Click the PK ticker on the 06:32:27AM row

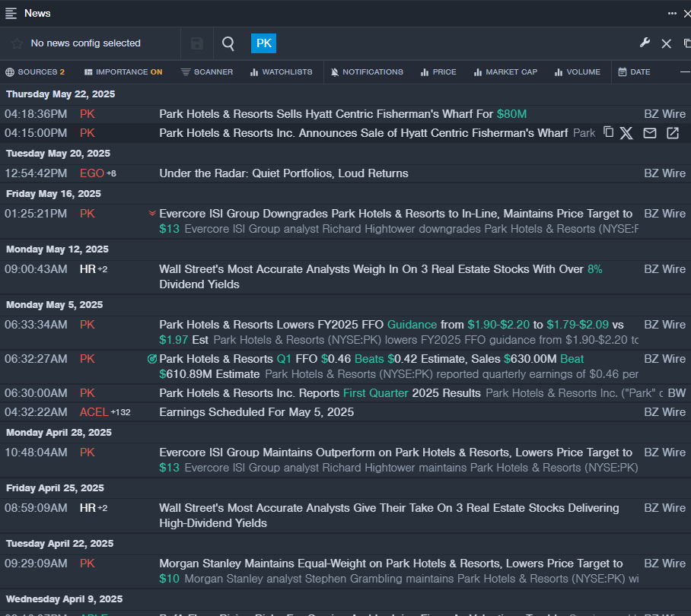(88, 359)
